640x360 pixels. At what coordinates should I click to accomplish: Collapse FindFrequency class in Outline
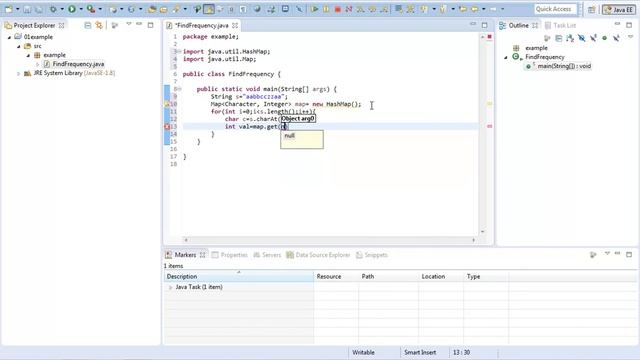click(x=506, y=57)
